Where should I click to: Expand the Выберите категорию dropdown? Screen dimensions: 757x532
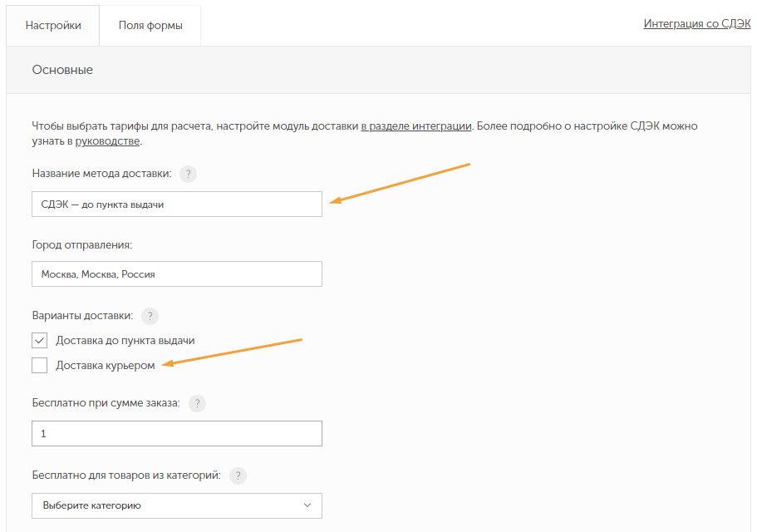coord(177,505)
